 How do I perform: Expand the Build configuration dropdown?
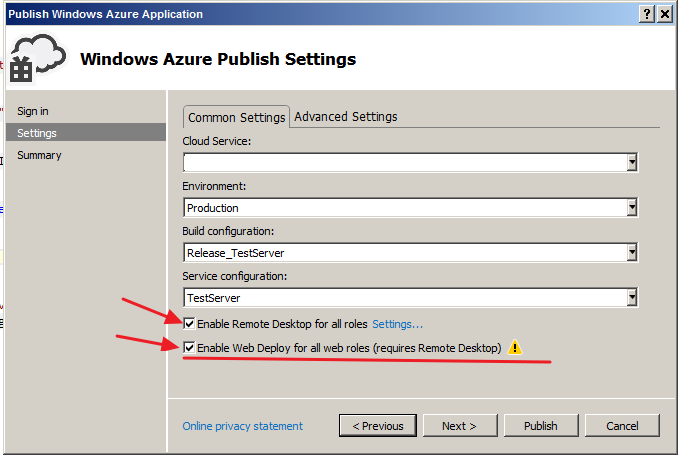pos(632,253)
